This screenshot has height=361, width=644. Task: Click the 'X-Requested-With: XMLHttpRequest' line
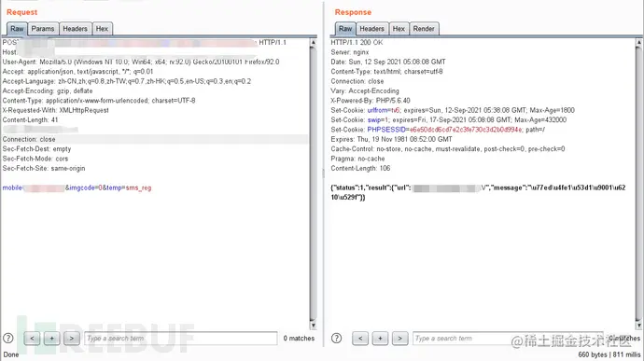coord(55,110)
